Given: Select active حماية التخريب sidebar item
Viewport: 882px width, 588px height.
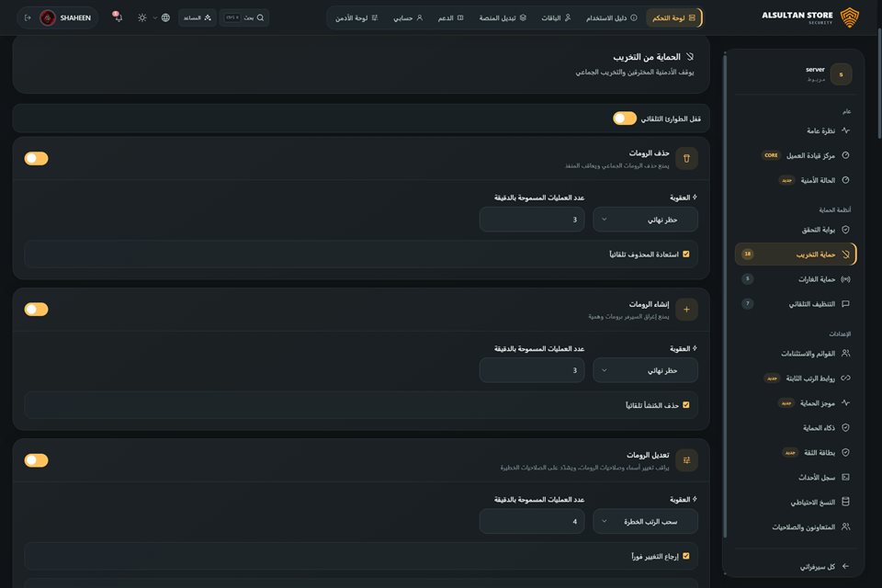Looking at the screenshot, I should pyautogui.click(x=796, y=254).
